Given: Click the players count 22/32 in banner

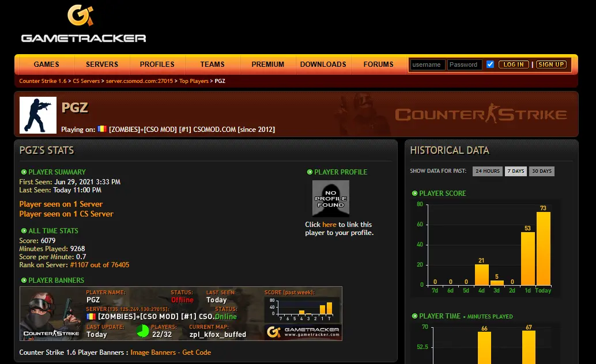Looking at the screenshot, I should (162, 335).
